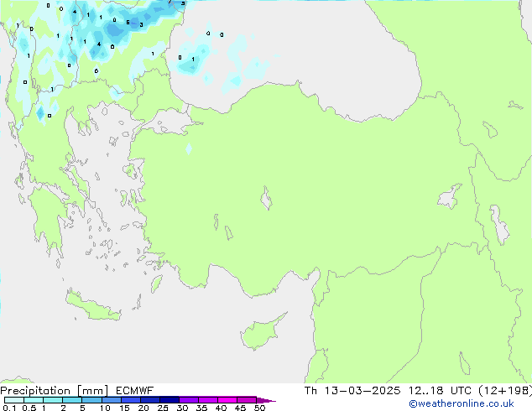Select the 25–30 mm dark blue swatch

pyautogui.click(x=169, y=400)
